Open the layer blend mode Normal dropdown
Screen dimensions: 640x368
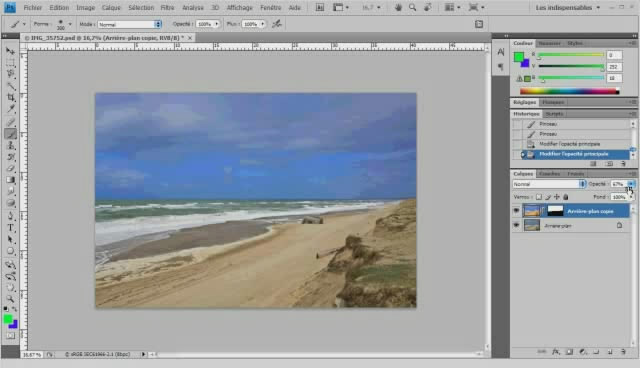549,184
